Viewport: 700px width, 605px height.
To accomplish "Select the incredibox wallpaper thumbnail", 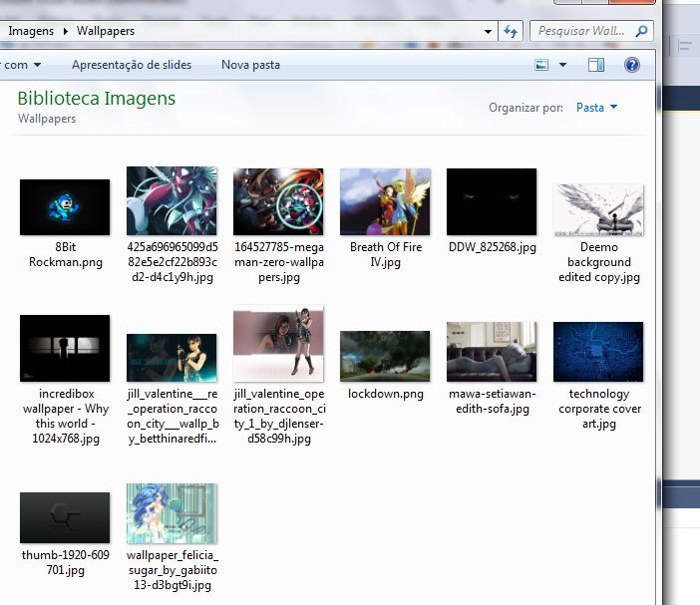I will click(65, 349).
